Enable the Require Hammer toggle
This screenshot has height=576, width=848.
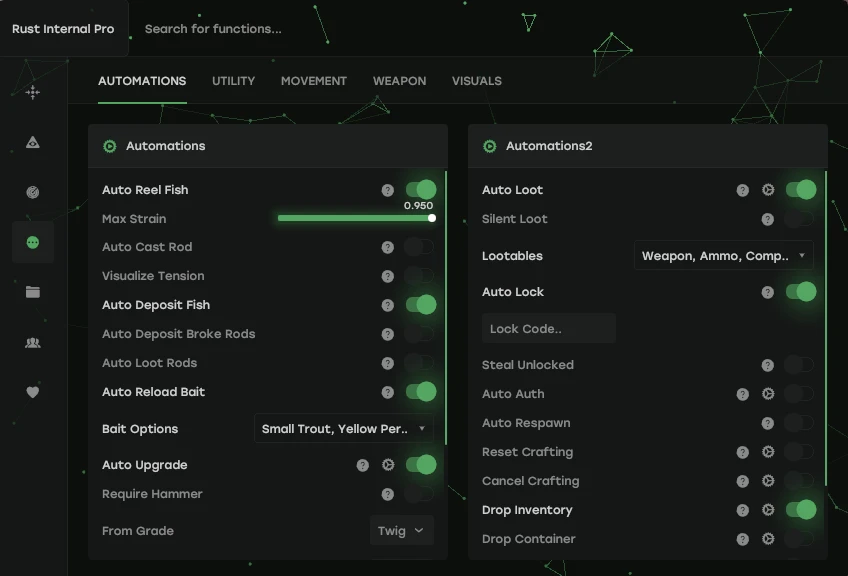point(420,493)
